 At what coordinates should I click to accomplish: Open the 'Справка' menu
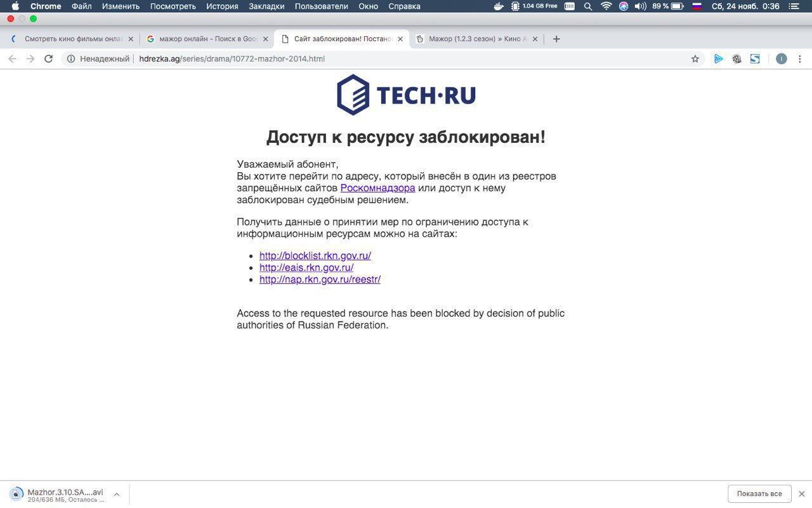[404, 6]
